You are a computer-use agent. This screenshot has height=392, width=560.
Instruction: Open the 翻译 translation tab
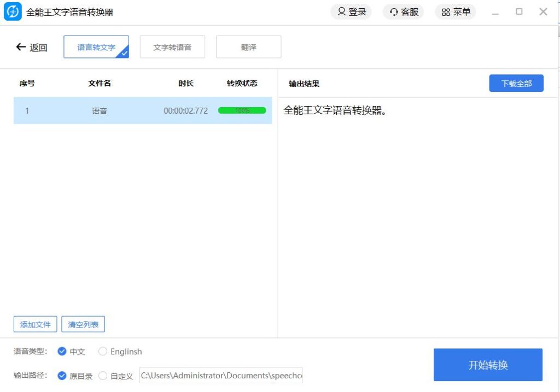(248, 46)
